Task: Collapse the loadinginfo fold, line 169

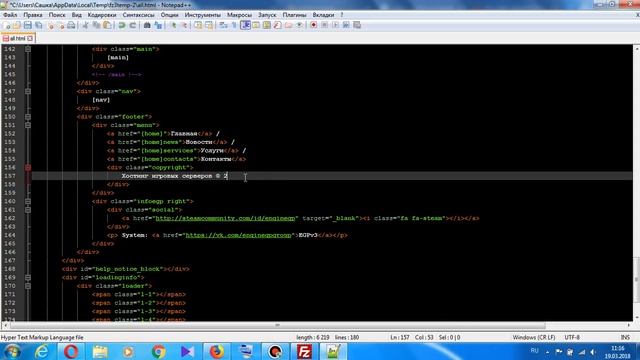Action: pos(28,278)
